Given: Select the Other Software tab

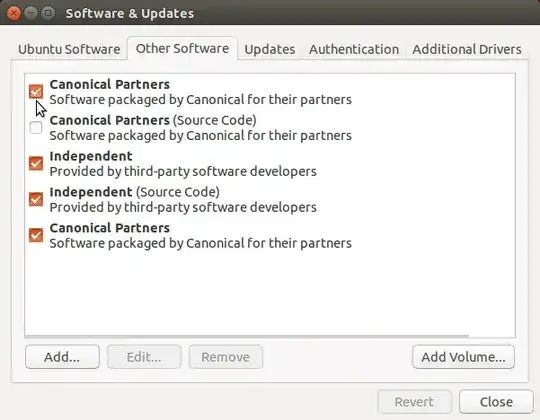Looking at the screenshot, I should coord(182,49).
